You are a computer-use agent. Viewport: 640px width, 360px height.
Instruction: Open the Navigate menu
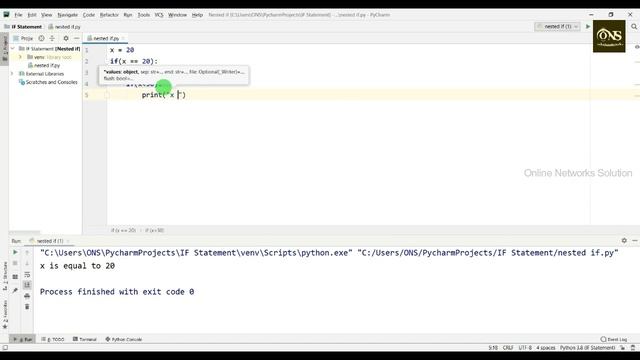pos(67,15)
